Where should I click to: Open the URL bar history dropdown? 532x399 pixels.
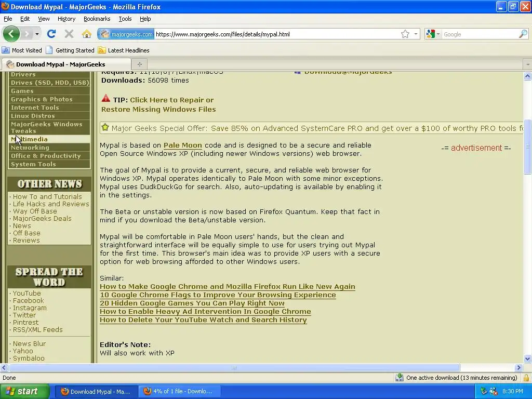pyautogui.click(x=416, y=34)
